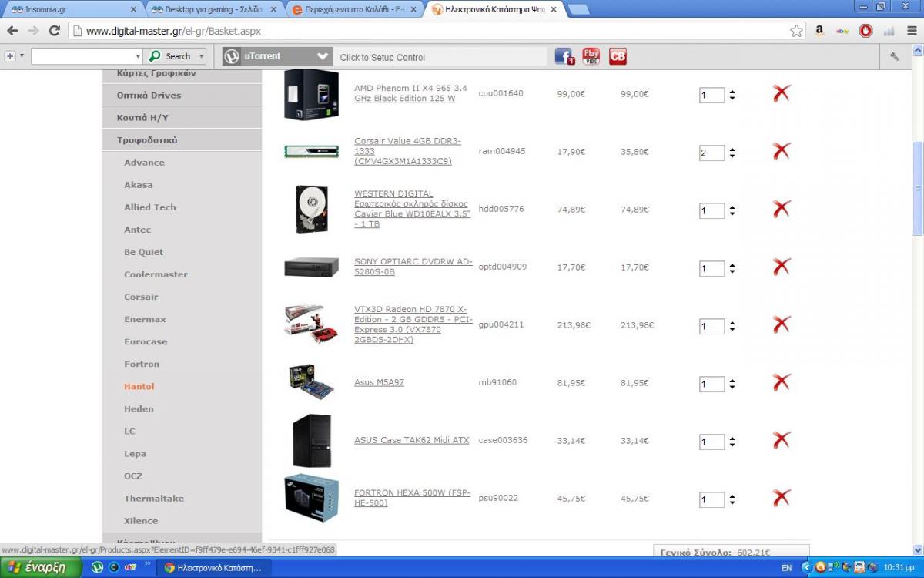
Task: Reload the current page
Action: 54,31
